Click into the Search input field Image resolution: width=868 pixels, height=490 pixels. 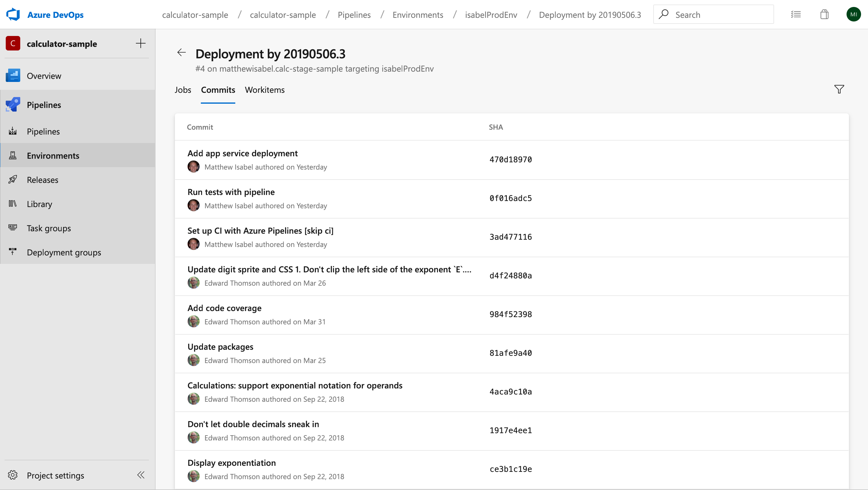click(713, 14)
